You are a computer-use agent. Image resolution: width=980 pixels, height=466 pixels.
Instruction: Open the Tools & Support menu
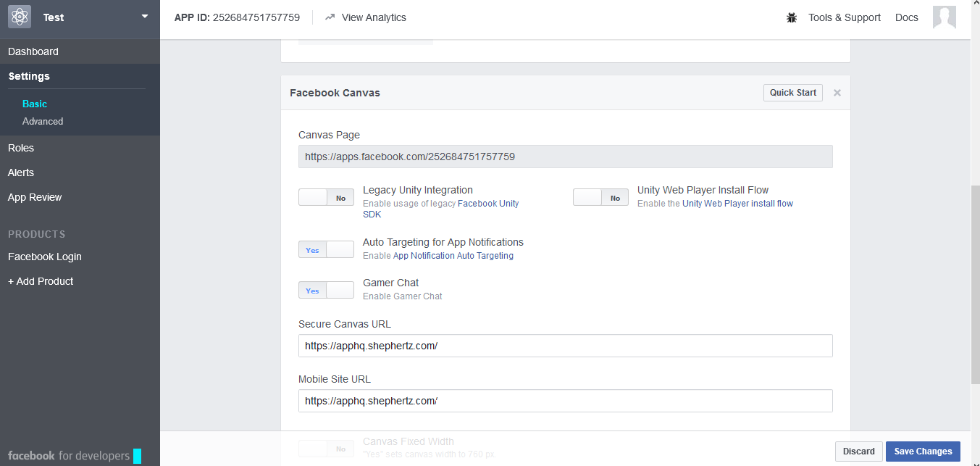click(x=845, y=17)
